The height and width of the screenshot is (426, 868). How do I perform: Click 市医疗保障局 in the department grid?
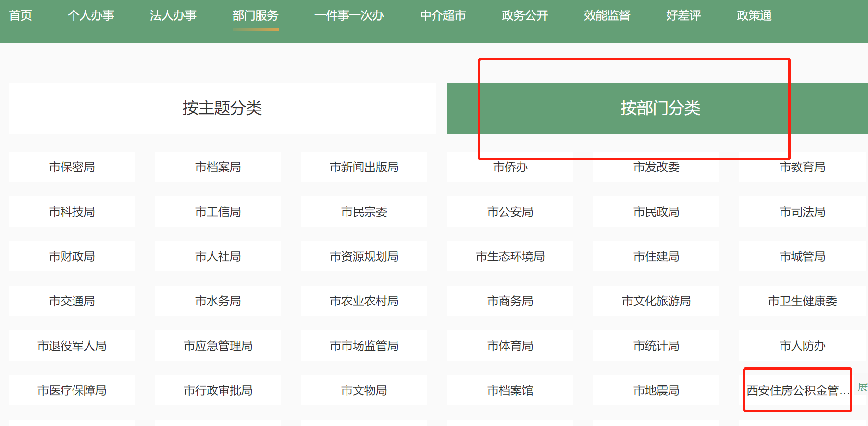point(72,390)
